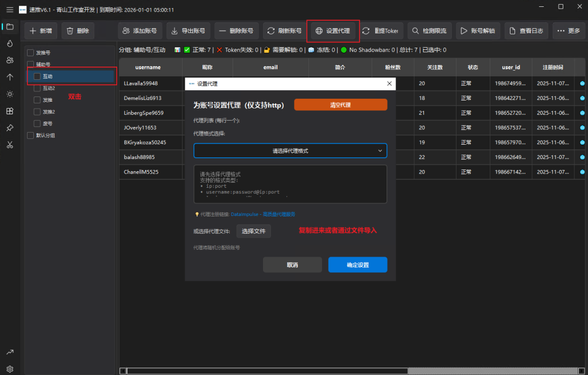This screenshot has width=588, height=375.
Task: Open settings gear at sidebar bottom
Action: tap(10, 369)
